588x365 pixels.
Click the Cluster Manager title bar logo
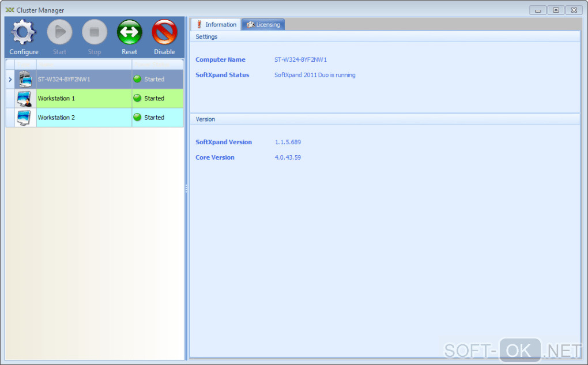click(x=10, y=10)
